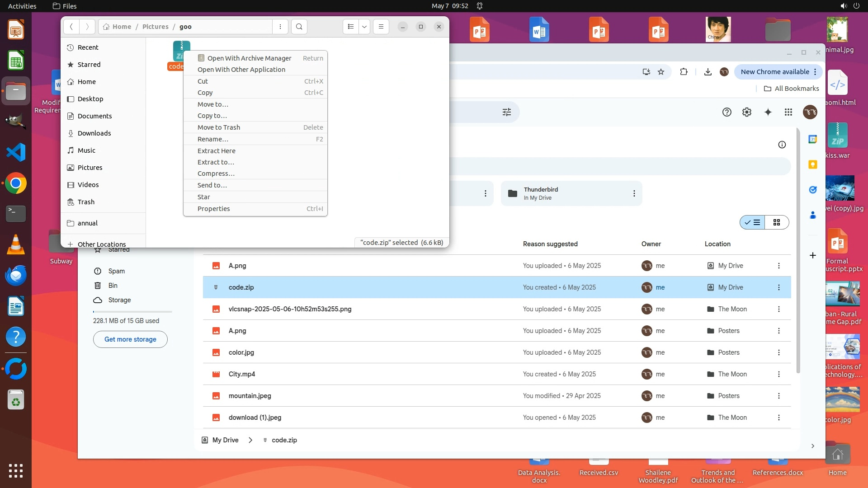Viewport: 868px width, 488px height.
Task: Open Chrome downloads icon
Action: coord(708,72)
